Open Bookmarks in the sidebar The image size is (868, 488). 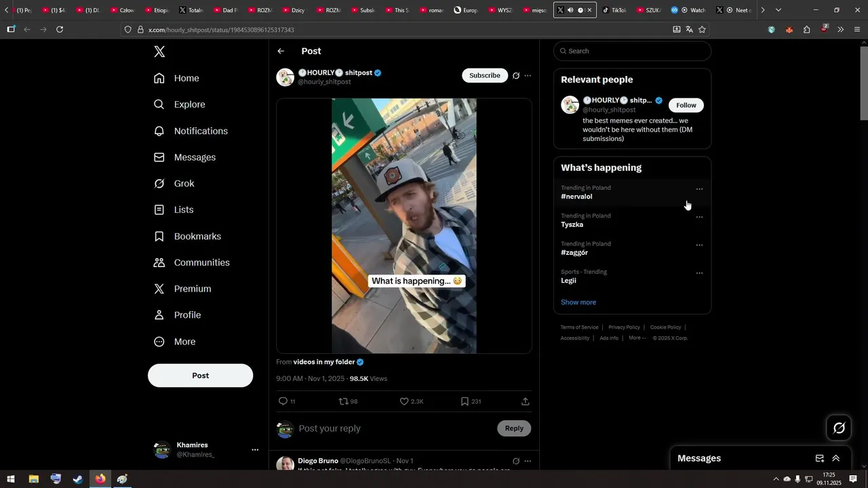click(x=187, y=237)
